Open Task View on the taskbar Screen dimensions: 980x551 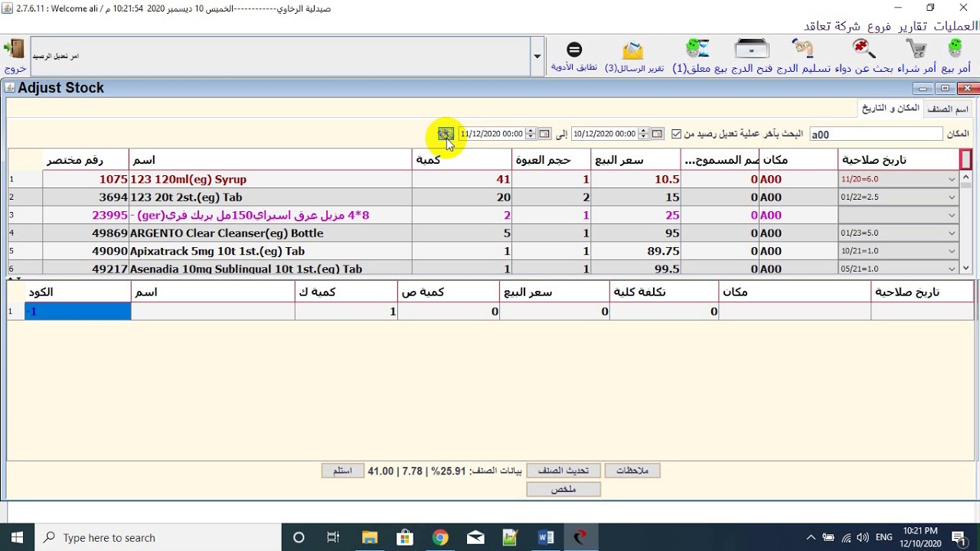coord(333,537)
